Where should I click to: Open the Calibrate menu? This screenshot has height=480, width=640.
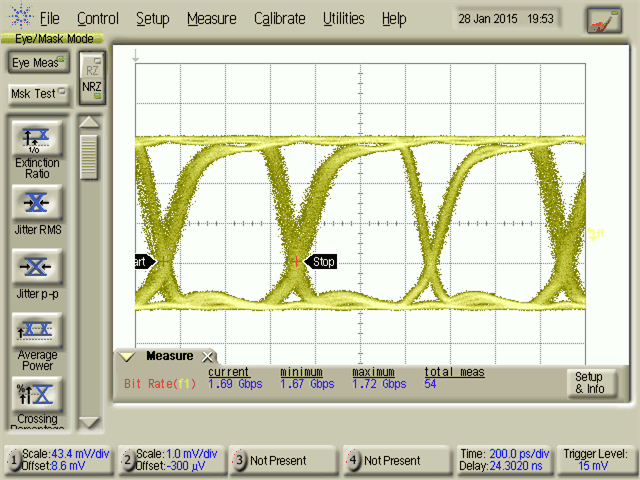[x=279, y=18]
